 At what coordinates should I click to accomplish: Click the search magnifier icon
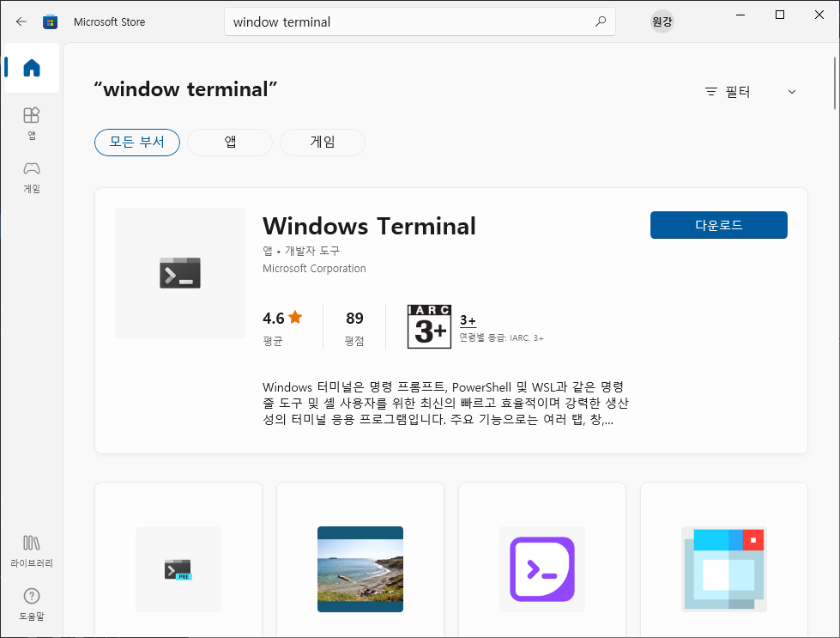(x=601, y=21)
